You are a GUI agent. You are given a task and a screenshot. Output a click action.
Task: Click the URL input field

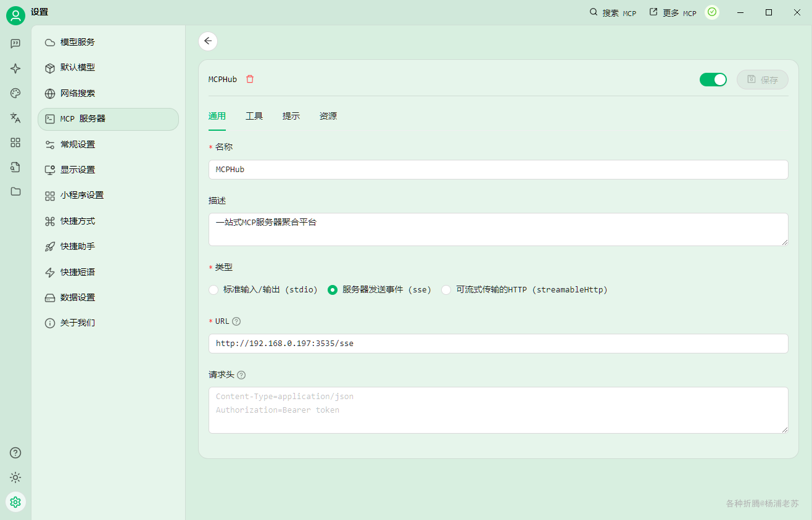click(x=499, y=344)
